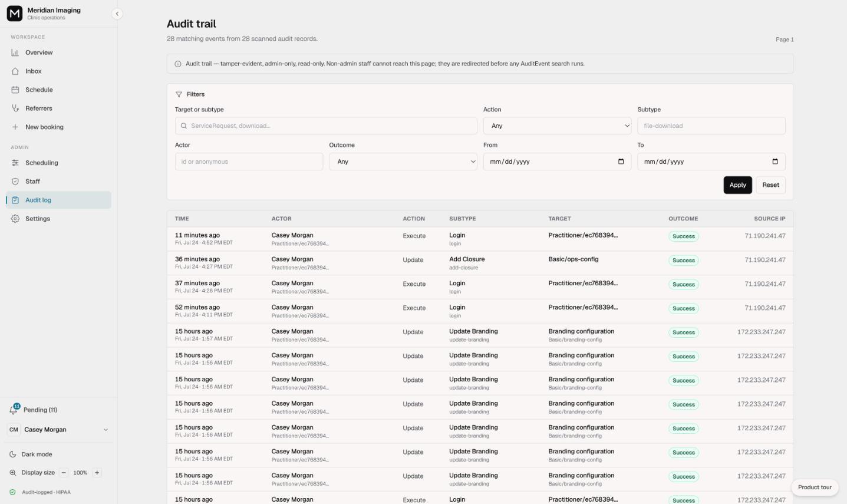Click Success badge in the 36 minutes ago row
Screen dimensions: 847x504
click(x=684, y=261)
